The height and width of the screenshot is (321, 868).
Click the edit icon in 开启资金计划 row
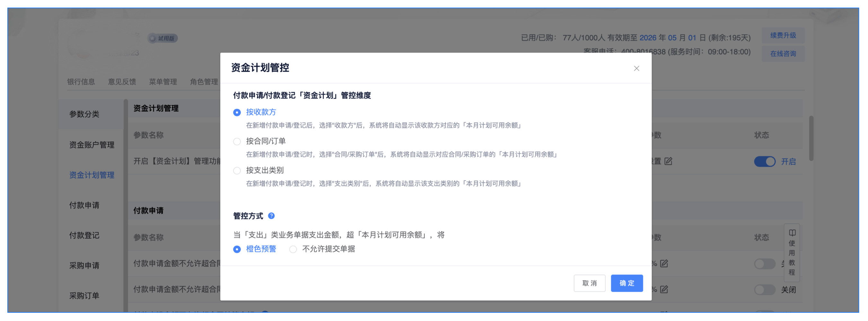668,161
